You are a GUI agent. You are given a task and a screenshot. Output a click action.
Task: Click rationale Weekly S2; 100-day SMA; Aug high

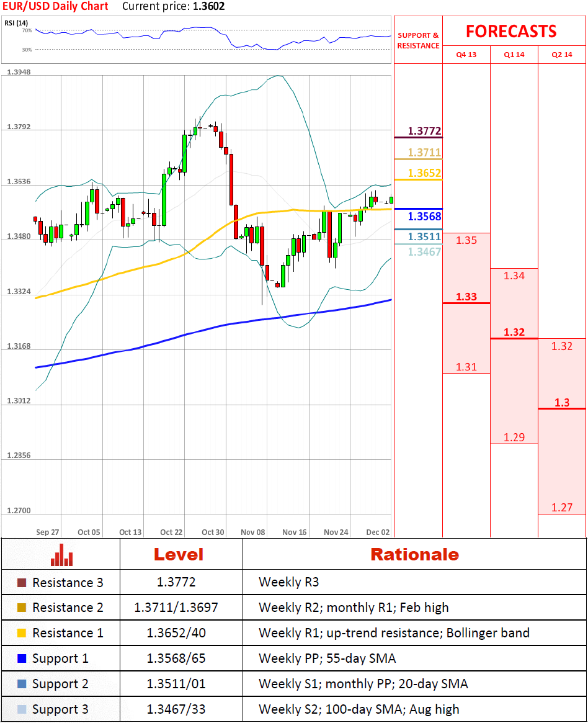[359, 709]
